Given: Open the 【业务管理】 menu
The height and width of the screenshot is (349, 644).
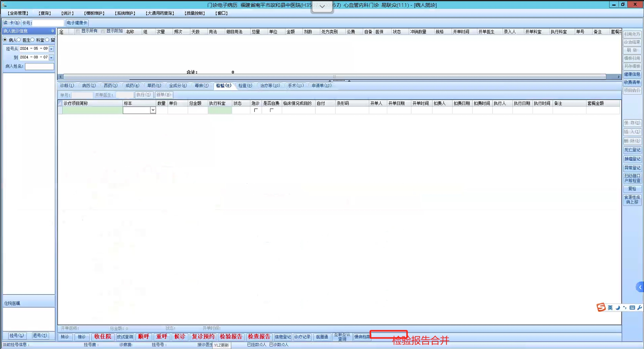Looking at the screenshot, I should point(18,13).
